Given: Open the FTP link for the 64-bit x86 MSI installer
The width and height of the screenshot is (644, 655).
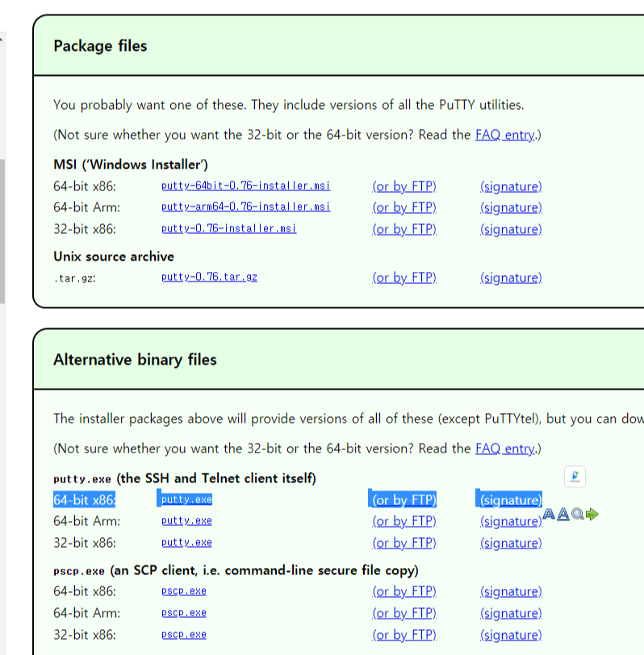Looking at the screenshot, I should pyautogui.click(x=404, y=186).
